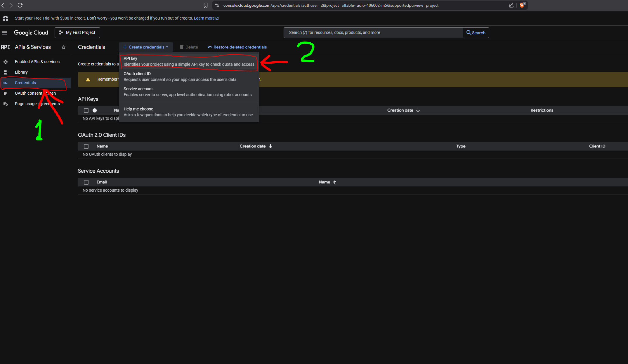This screenshot has width=628, height=364.
Task: Pin APIs & Services using the star icon
Action: pos(64,47)
